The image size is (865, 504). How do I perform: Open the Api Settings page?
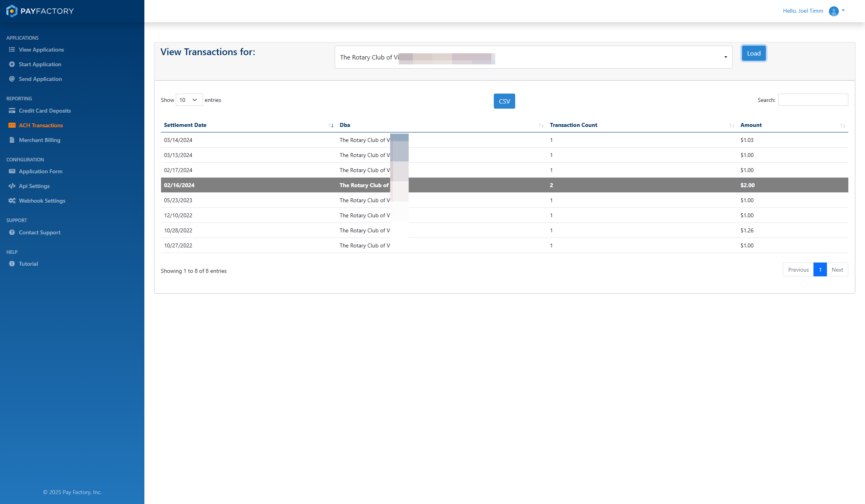tap(34, 186)
